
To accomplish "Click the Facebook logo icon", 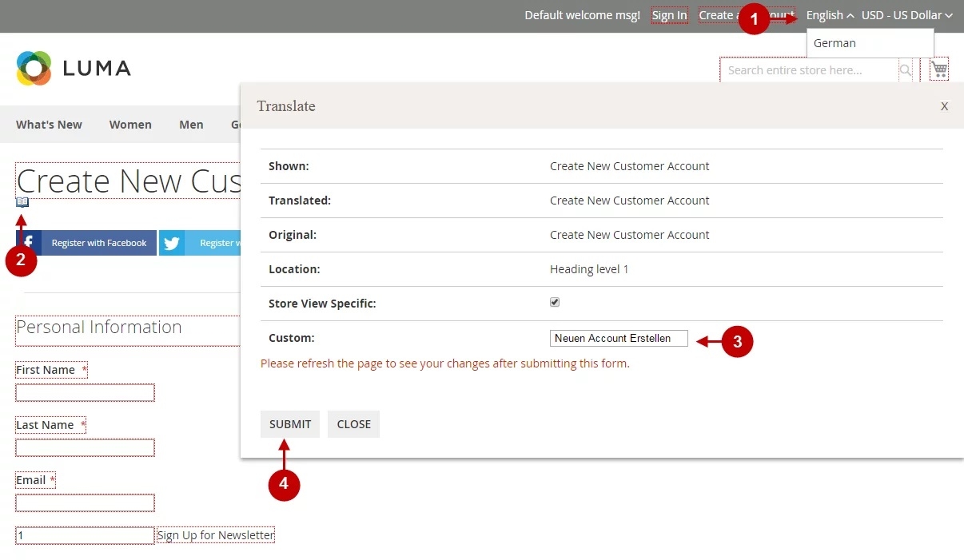I will (x=29, y=243).
